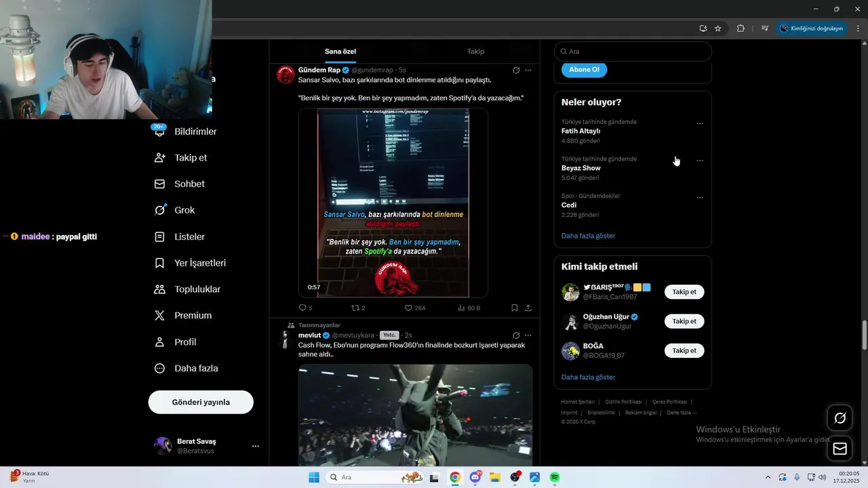Click install app icon in address bar
Image resolution: width=868 pixels, height=488 pixels.
pos(703,28)
